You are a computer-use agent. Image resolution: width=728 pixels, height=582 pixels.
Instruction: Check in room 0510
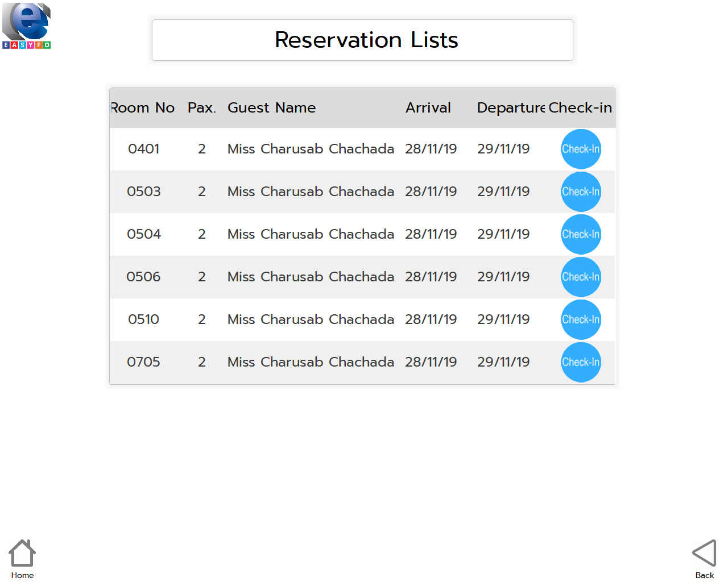click(x=581, y=319)
